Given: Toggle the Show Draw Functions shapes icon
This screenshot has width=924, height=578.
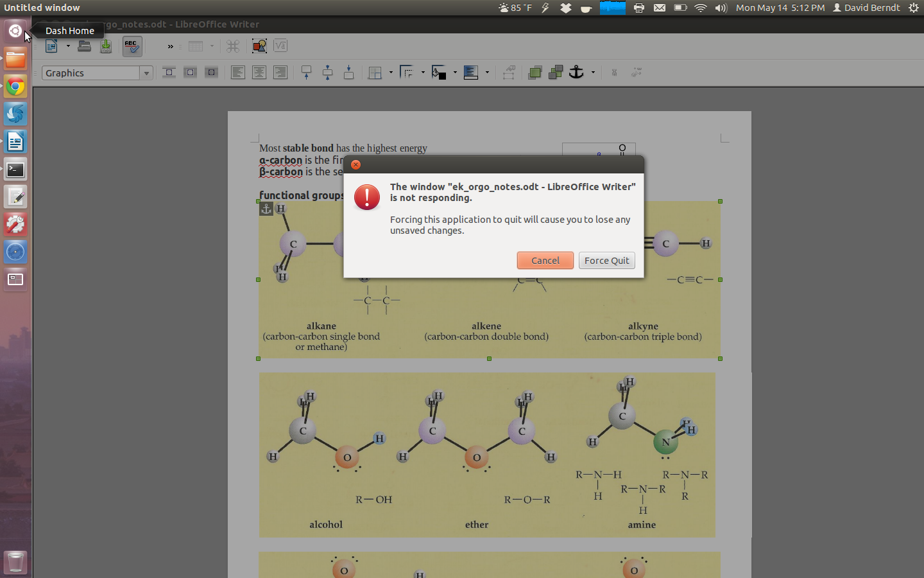Looking at the screenshot, I should [259, 46].
